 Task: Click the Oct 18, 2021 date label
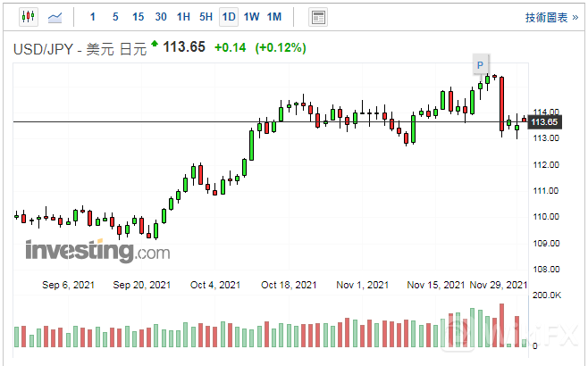(289, 285)
